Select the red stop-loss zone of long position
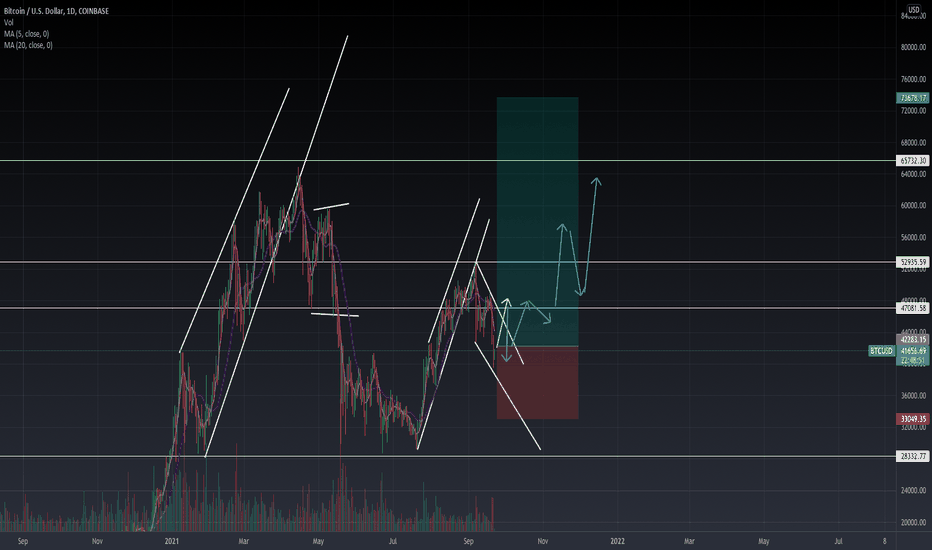932x550 pixels. (537, 382)
